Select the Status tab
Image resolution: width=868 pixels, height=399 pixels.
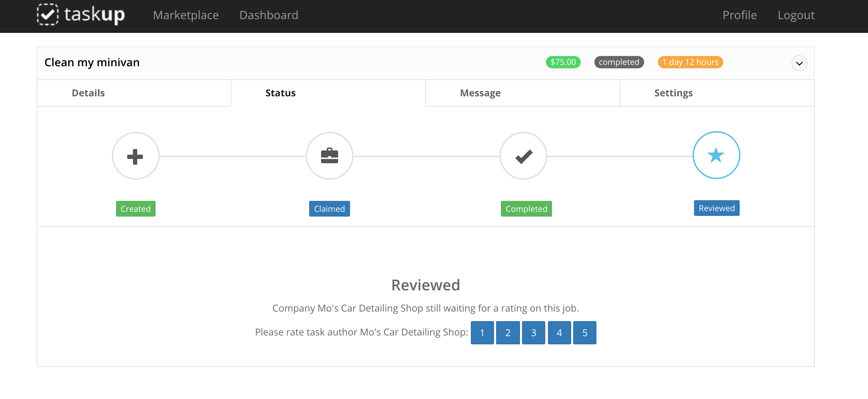click(x=280, y=93)
